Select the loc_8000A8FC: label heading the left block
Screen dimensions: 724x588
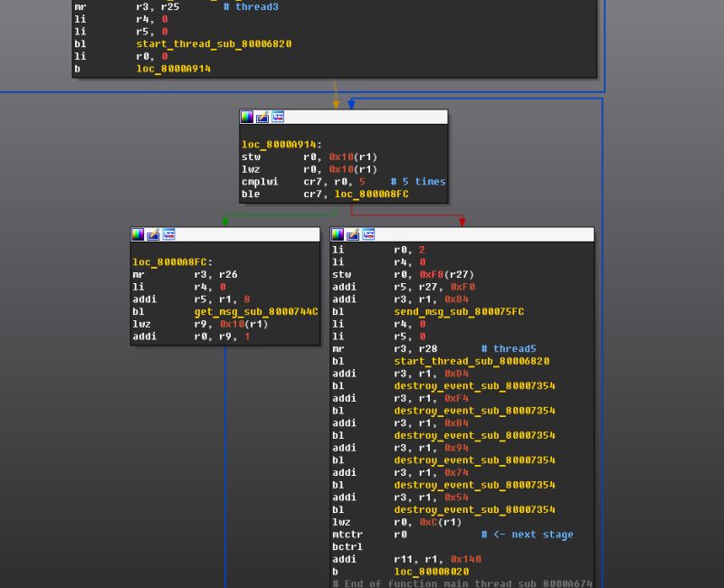pyautogui.click(x=172, y=262)
